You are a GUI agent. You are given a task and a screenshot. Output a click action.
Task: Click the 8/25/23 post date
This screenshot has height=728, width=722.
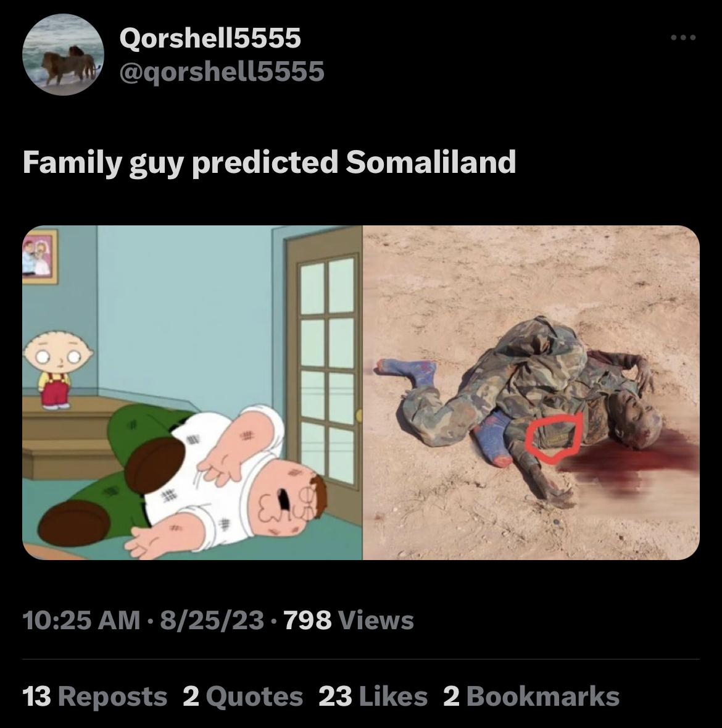[x=212, y=620]
